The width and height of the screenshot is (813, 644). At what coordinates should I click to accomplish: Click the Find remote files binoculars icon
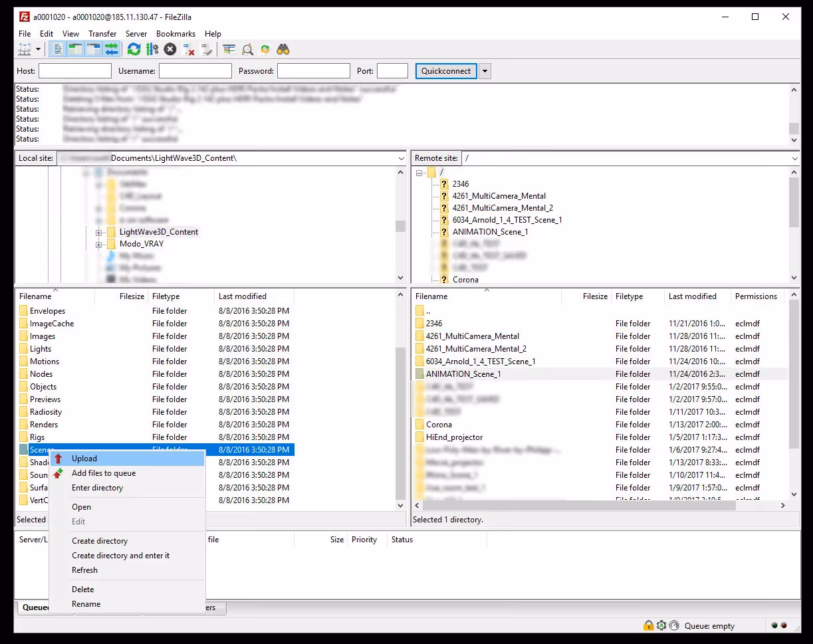283,49
